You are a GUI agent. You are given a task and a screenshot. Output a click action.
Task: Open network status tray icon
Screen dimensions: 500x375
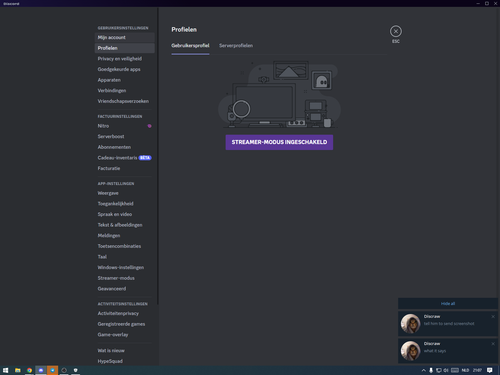pos(439,370)
